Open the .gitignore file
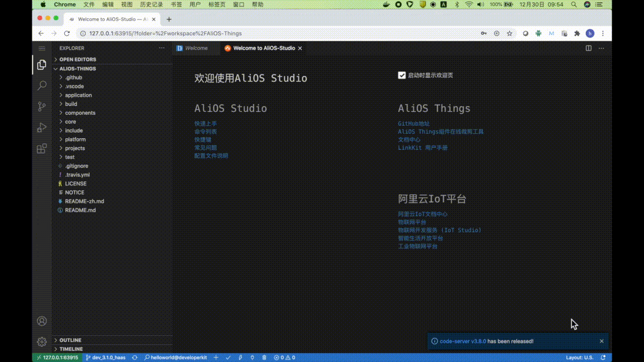Image resolution: width=644 pixels, height=362 pixels. pyautogui.click(x=112, y=166)
